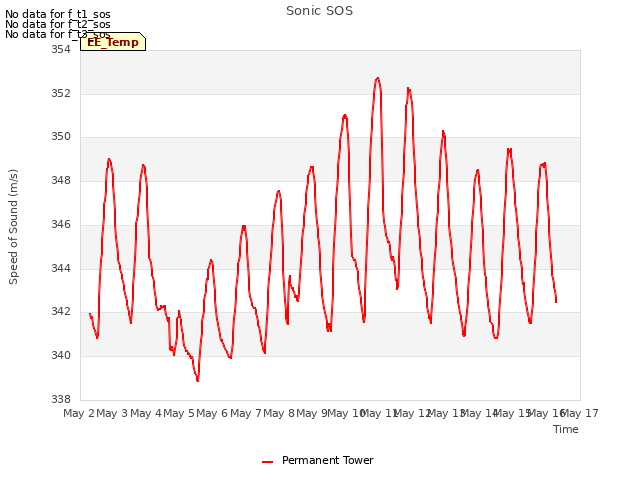This screenshot has width=640, height=480.
Task: Click the 340 y-axis tick label
Action: 60,356
